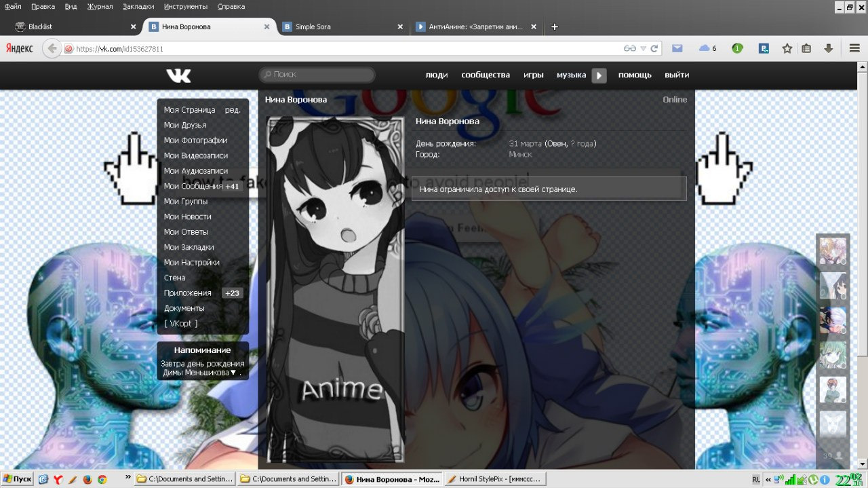Open Мои Видеозаписи
Screen dimensions: 868x488
[196, 155]
